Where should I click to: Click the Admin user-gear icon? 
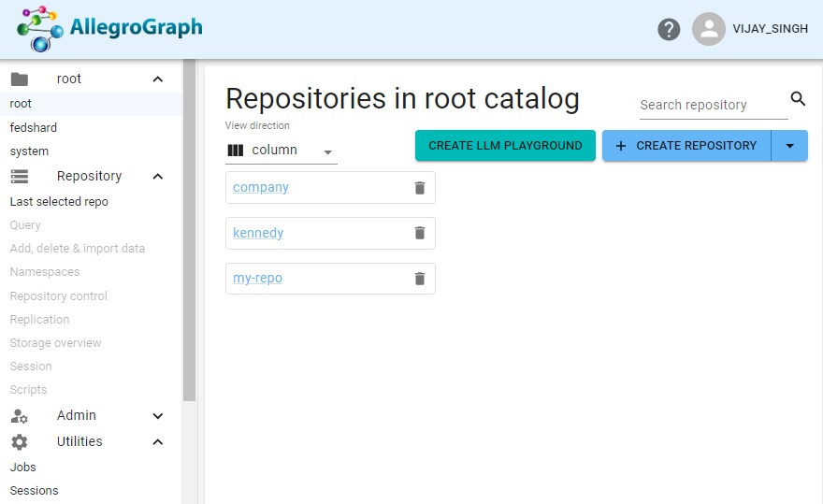pyautogui.click(x=20, y=416)
